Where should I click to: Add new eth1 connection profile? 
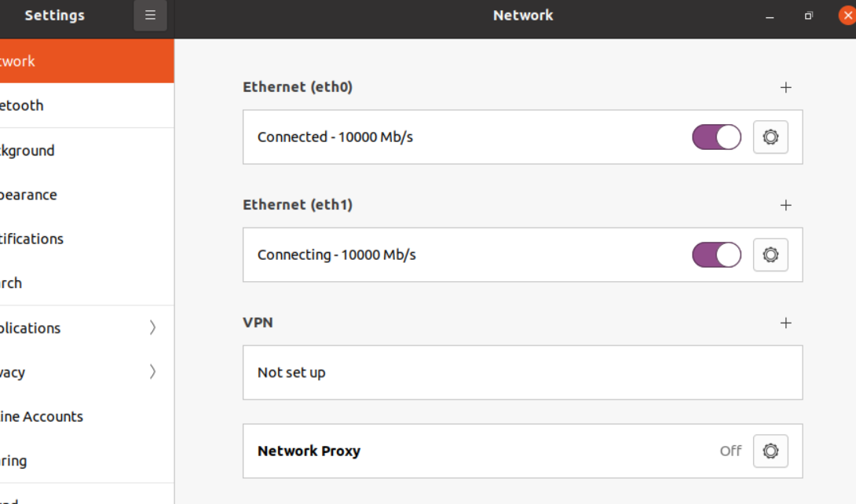785,206
